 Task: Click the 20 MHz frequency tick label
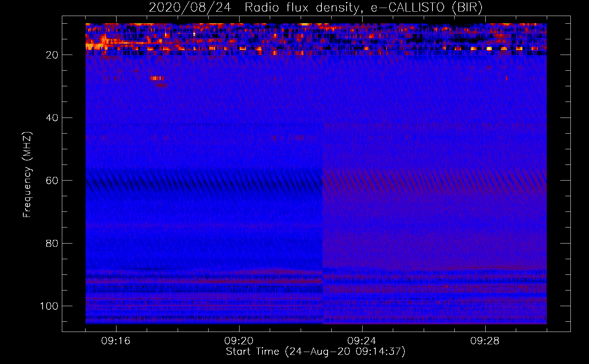click(52, 55)
